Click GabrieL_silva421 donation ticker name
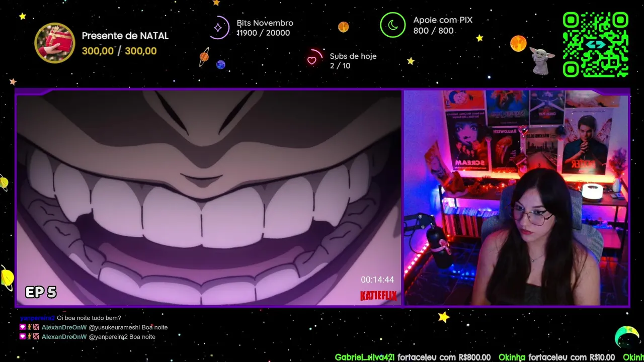The image size is (644, 362). click(x=365, y=357)
